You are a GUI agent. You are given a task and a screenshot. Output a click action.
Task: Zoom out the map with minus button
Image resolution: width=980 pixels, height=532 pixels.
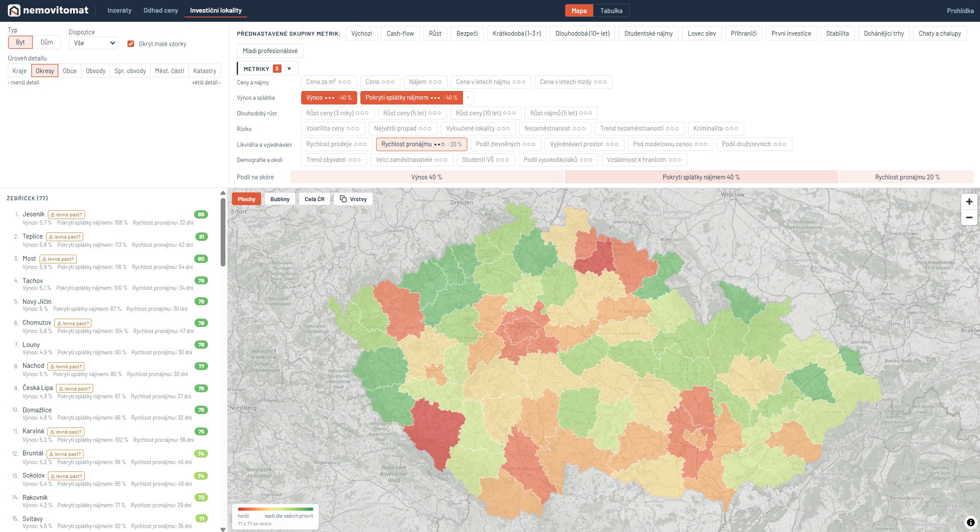(969, 217)
